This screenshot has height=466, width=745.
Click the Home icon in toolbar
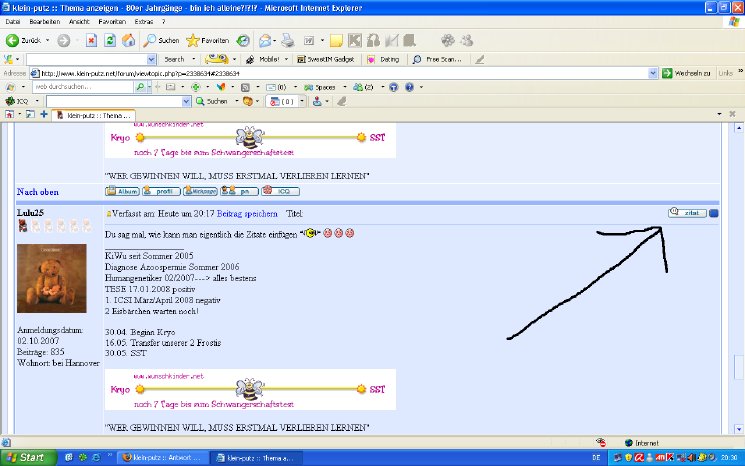(x=128, y=41)
